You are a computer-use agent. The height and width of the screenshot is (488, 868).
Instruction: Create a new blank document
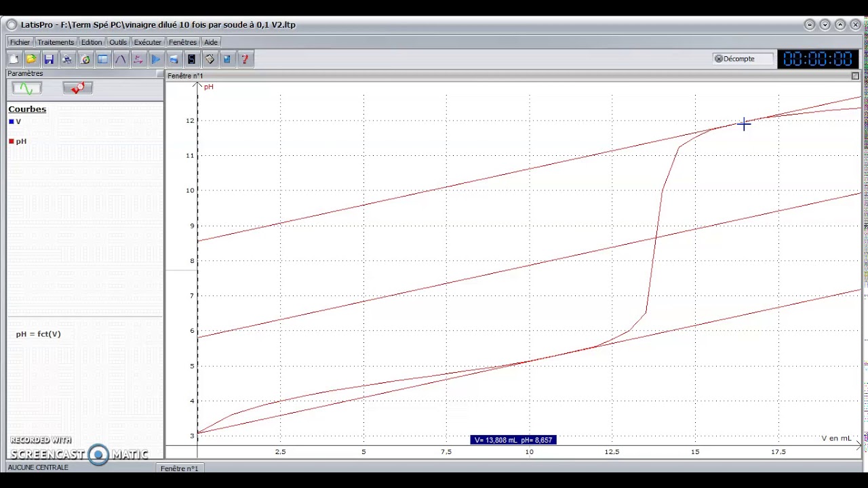click(14, 60)
